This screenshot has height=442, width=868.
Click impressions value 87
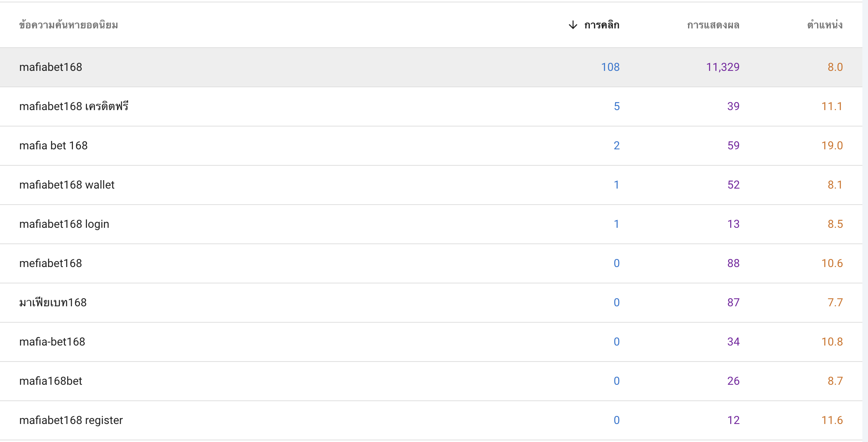pos(733,302)
